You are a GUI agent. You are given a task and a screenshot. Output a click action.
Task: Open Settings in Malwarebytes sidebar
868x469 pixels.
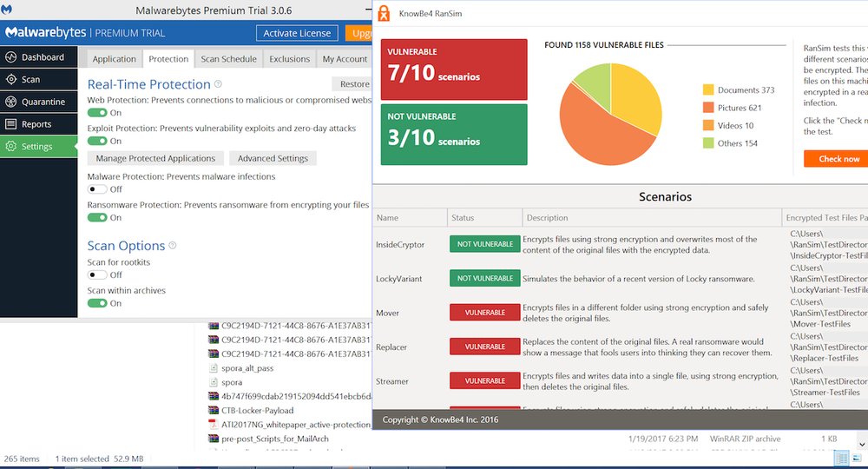click(38, 146)
